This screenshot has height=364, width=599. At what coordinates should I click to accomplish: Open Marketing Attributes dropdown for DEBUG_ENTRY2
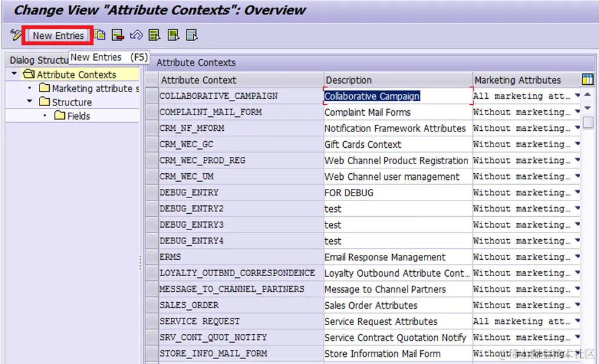577,208
